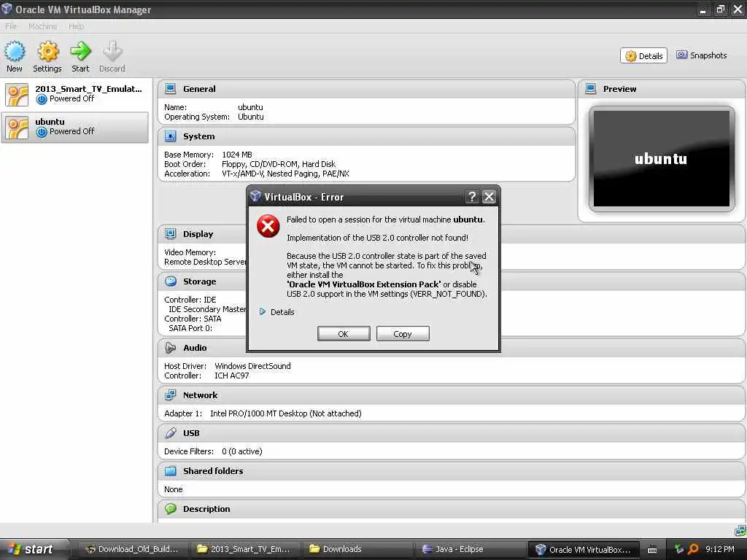This screenshot has width=747, height=560.
Task: Switch to Snapshots view button
Action: 702,55
